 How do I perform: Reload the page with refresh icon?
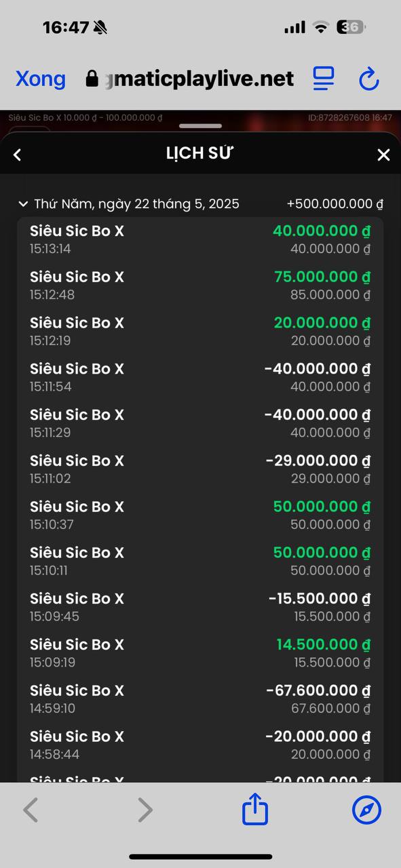pos(368,79)
